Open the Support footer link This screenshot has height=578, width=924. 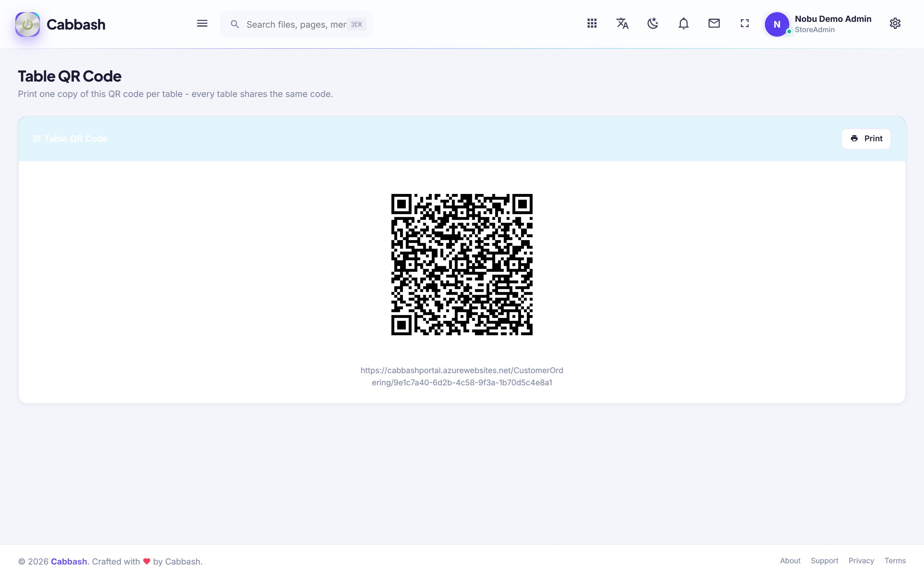pyautogui.click(x=824, y=560)
